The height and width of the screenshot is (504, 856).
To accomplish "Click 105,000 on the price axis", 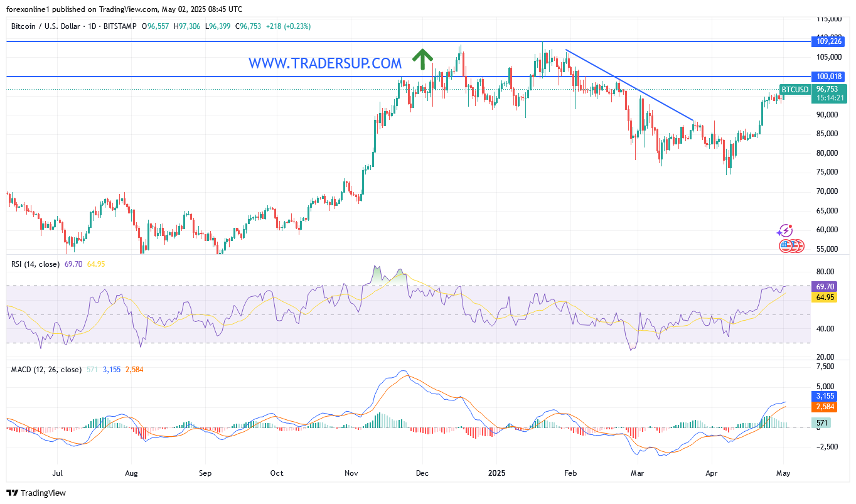I will (x=830, y=57).
